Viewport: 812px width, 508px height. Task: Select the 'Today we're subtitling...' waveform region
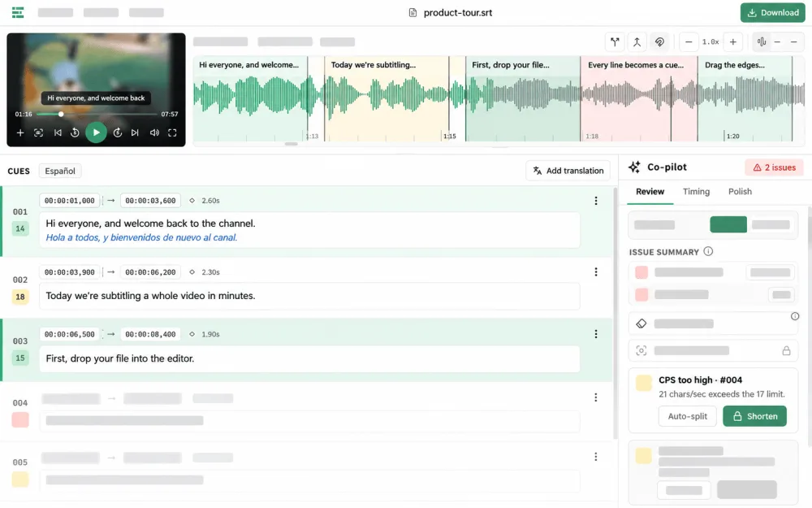coord(387,98)
